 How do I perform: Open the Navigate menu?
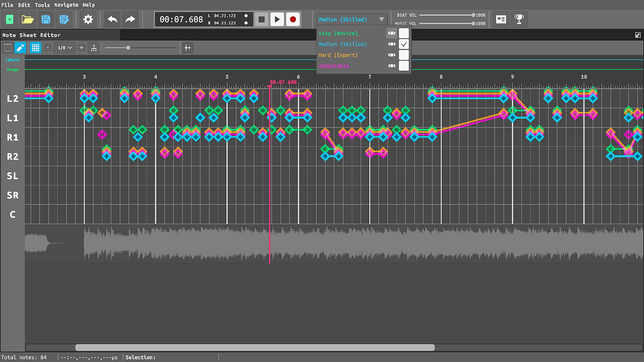(x=66, y=5)
